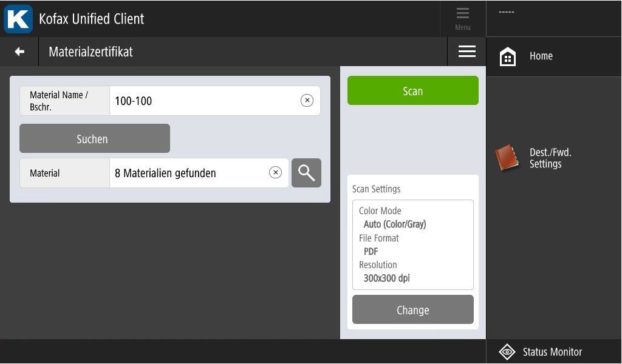
Task: Go back using the arrow icon
Action: pyautogui.click(x=19, y=52)
